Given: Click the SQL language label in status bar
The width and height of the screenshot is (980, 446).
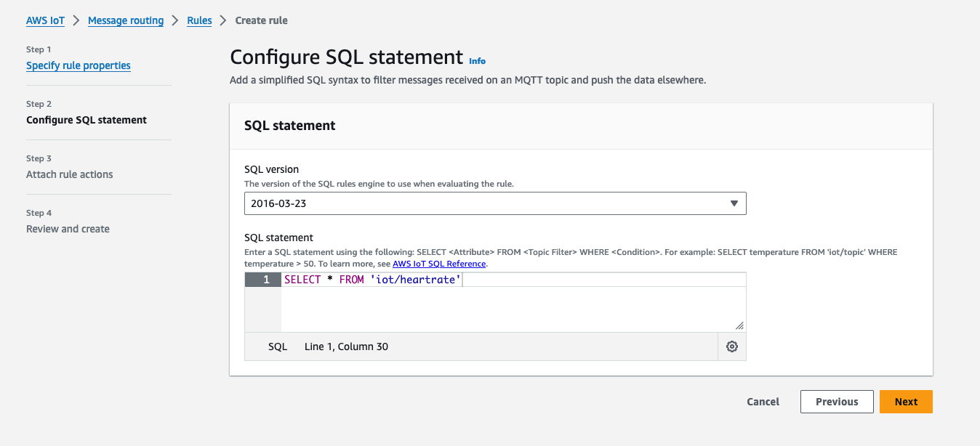Looking at the screenshot, I should [278, 347].
